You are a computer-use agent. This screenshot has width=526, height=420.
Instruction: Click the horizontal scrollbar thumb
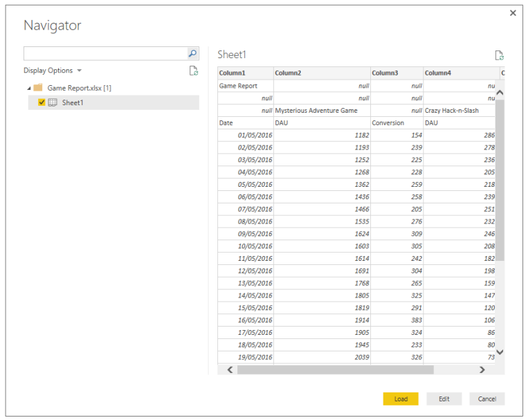click(336, 369)
